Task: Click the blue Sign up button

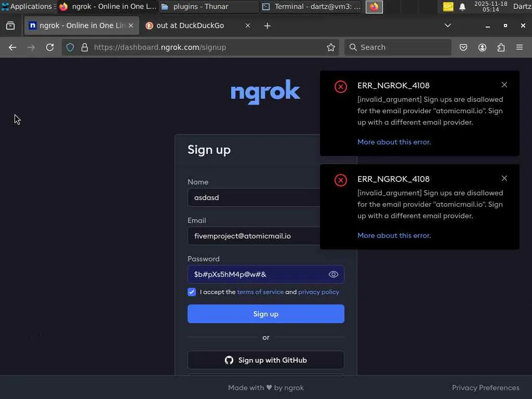Action: [266, 314]
